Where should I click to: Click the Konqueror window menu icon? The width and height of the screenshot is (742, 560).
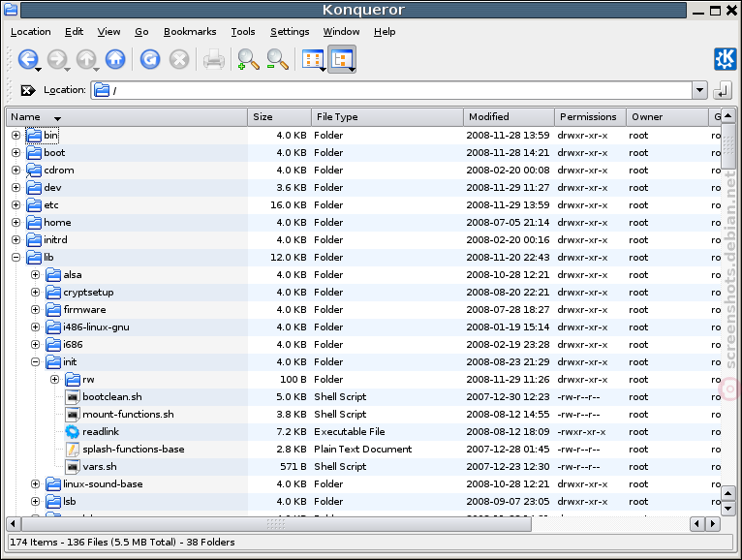[11, 10]
